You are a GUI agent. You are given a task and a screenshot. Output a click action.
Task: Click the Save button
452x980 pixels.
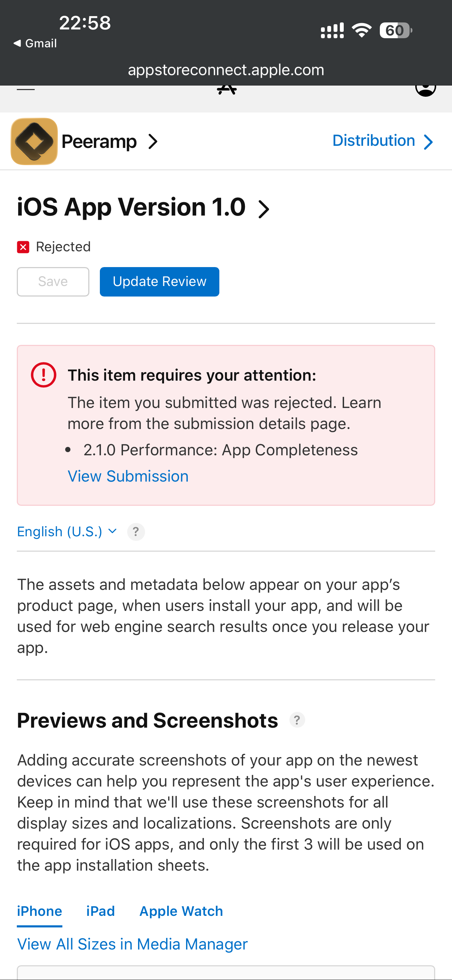53,281
